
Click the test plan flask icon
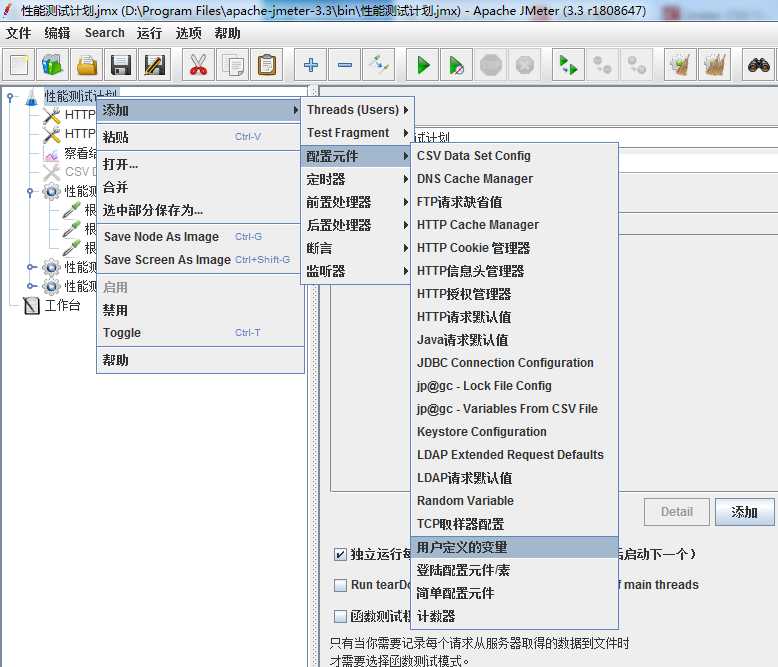coord(31,97)
